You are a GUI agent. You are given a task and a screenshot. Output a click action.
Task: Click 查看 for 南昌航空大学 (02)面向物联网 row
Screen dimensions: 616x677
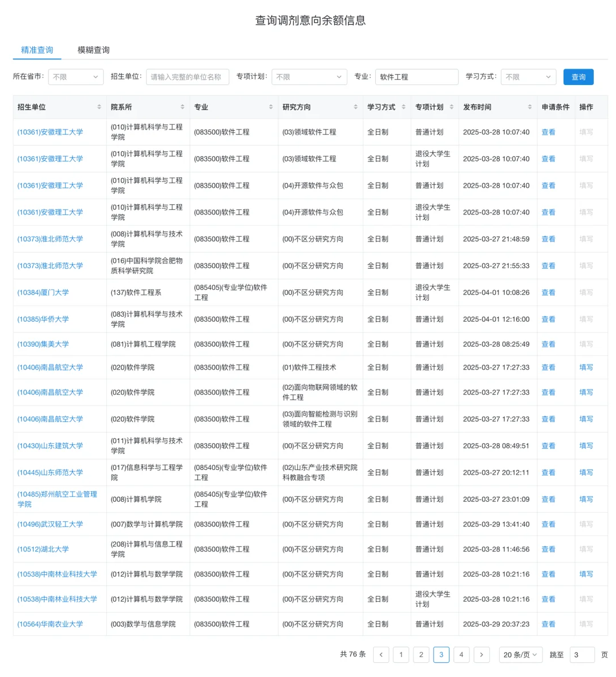pos(548,392)
